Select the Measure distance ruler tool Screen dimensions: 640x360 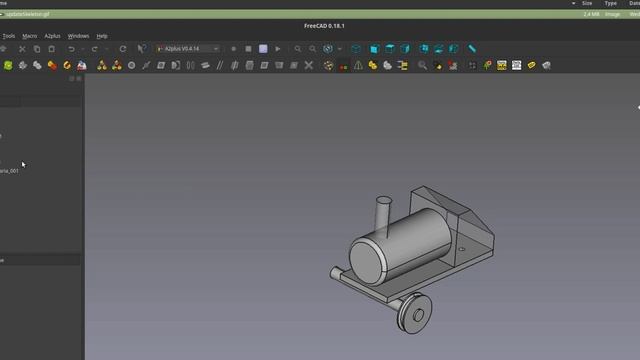[472, 49]
